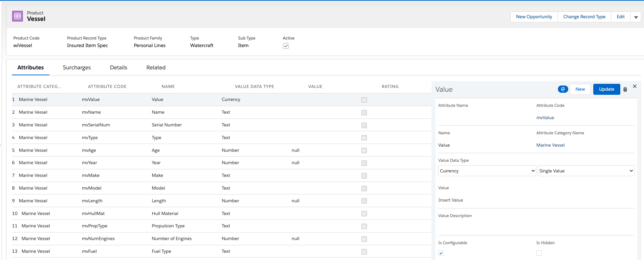Toggle rating checkbox for mvMake row

click(x=364, y=176)
